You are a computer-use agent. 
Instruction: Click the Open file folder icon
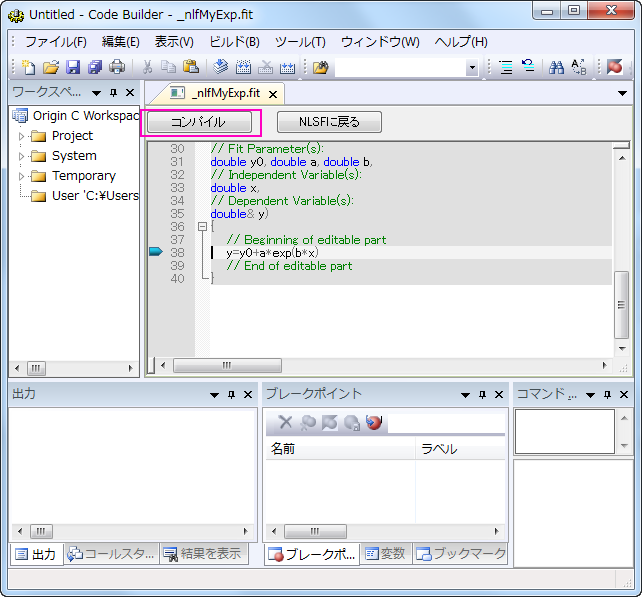click(x=51, y=67)
